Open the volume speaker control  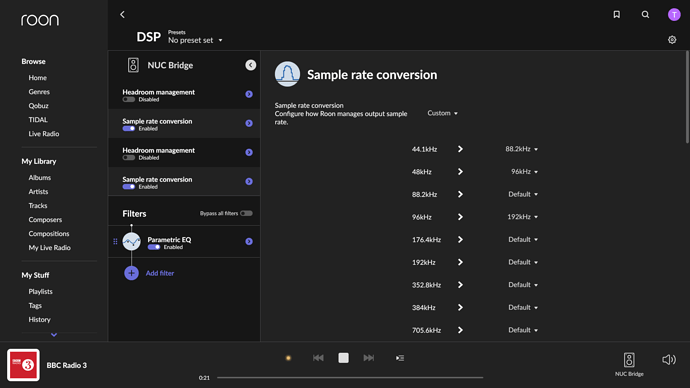(668, 359)
